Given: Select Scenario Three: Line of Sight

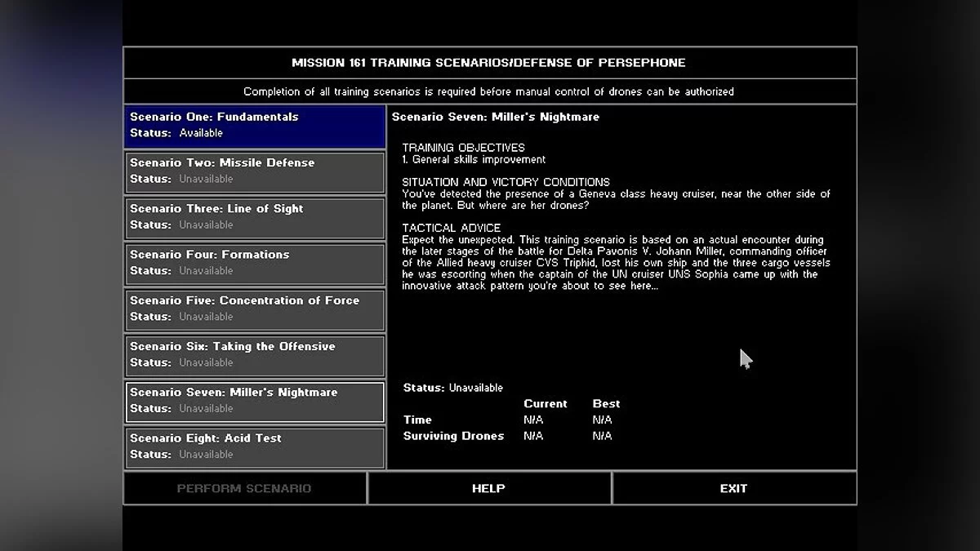Looking at the screenshot, I should click(255, 217).
